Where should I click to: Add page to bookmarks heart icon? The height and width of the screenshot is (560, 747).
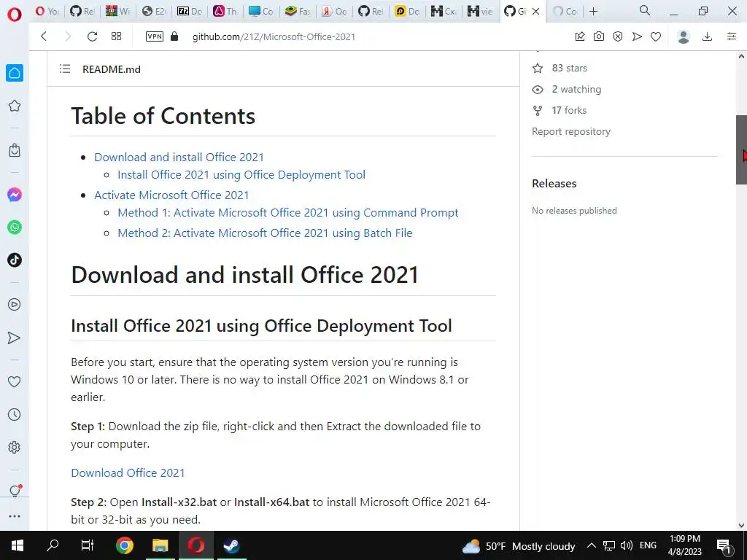656,36
